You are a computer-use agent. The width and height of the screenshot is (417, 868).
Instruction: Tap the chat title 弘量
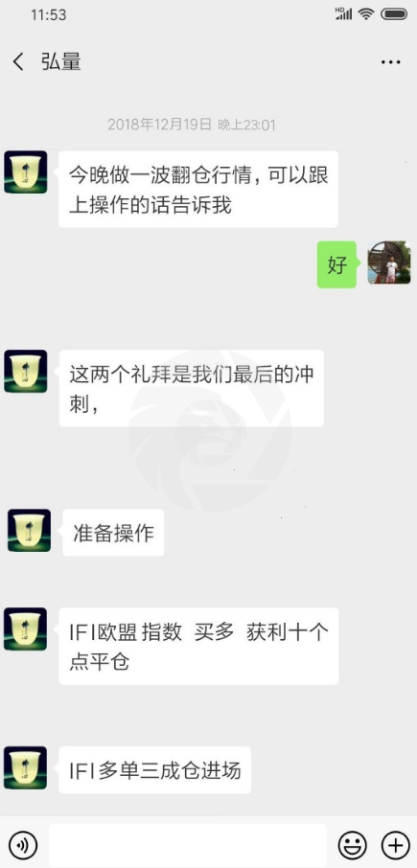61,62
